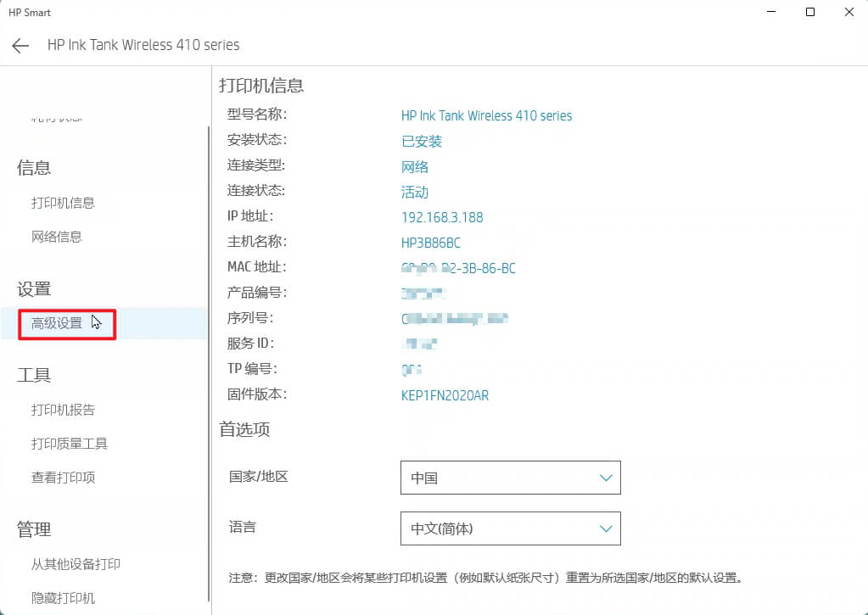Click the MAC address value ending 3B-86-BC
The width and height of the screenshot is (868, 615).
click(x=458, y=268)
